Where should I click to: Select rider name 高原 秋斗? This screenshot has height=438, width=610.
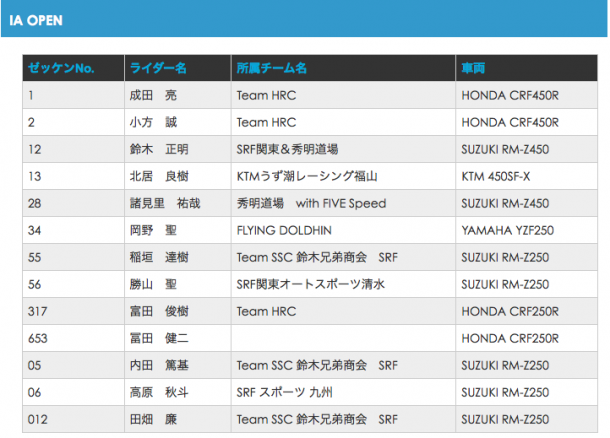pos(159,392)
